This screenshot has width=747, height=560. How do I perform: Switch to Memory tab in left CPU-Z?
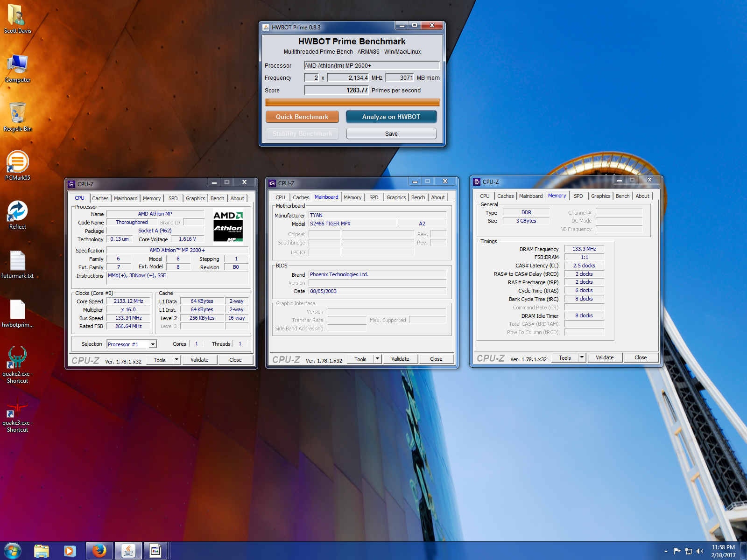point(152,198)
